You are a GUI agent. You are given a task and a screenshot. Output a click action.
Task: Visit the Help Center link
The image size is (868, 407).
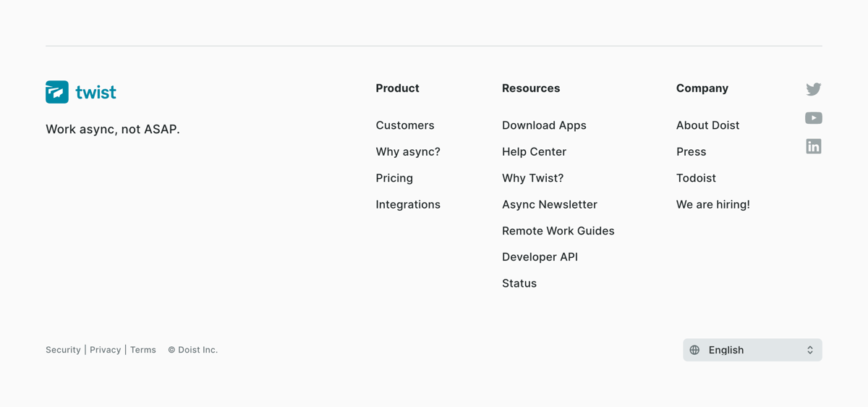coord(534,151)
